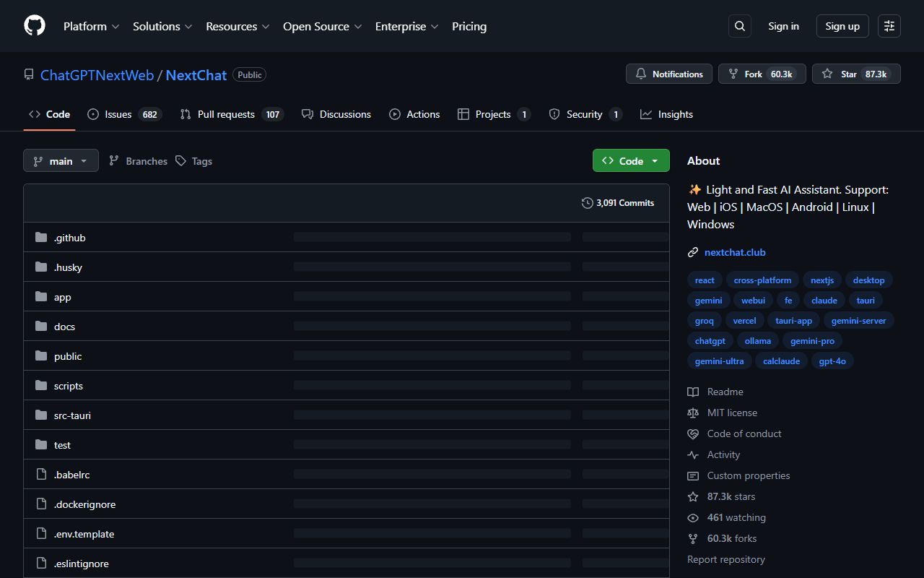The height and width of the screenshot is (578, 924).
Task: Click the MIT license scales icon
Action: 693,413
